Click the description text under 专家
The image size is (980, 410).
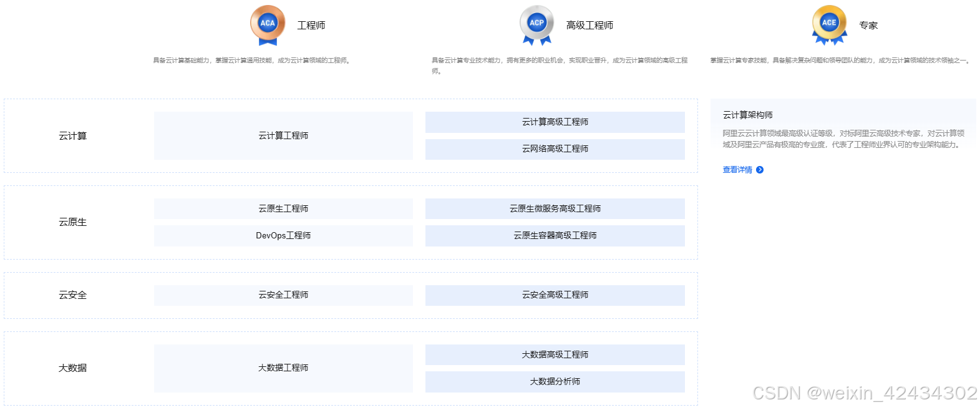point(840,61)
